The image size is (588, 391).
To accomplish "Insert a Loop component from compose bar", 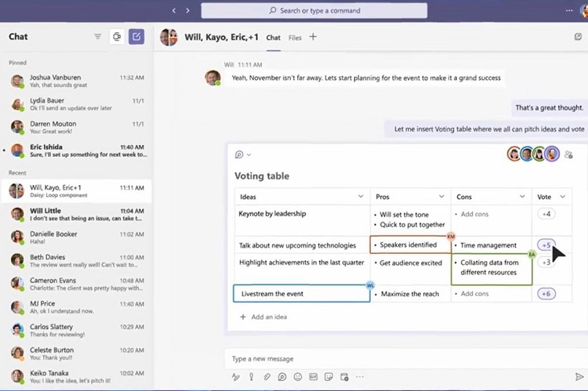I will pos(282,377).
